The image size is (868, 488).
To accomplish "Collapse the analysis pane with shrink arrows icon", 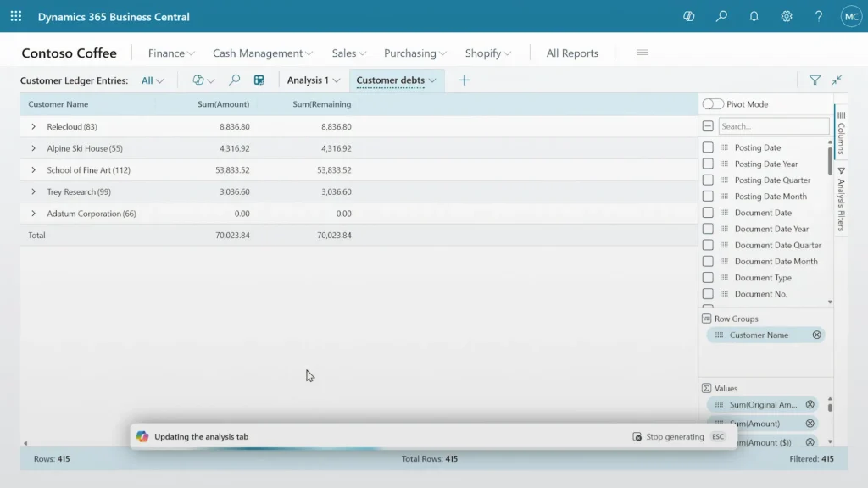I will [837, 80].
